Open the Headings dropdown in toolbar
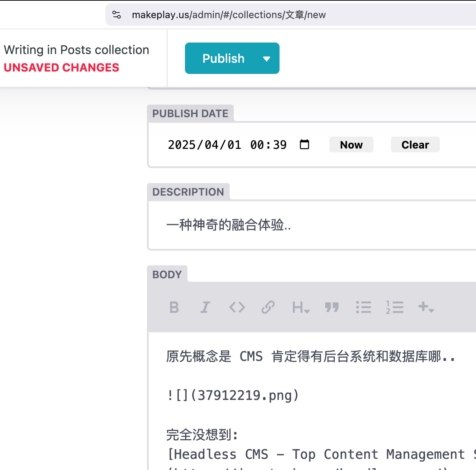The image size is (476, 470). pos(300,308)
